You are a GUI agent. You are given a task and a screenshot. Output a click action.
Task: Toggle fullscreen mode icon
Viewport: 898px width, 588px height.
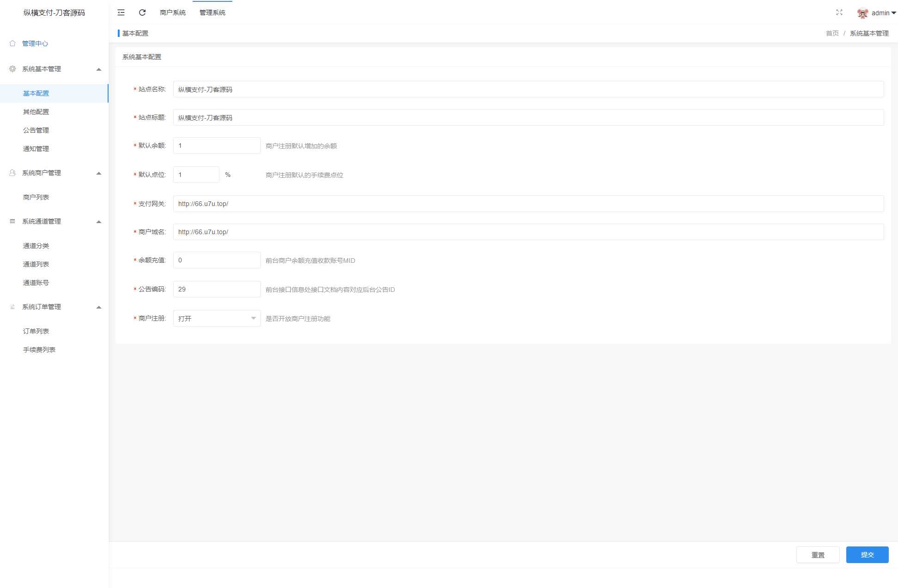pyautogui.click(x=839, y=12)
